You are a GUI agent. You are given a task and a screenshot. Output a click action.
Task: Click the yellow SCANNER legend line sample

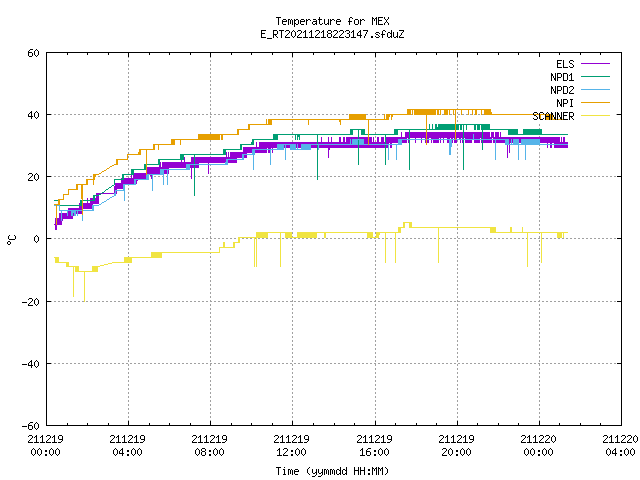click(595, 116)
